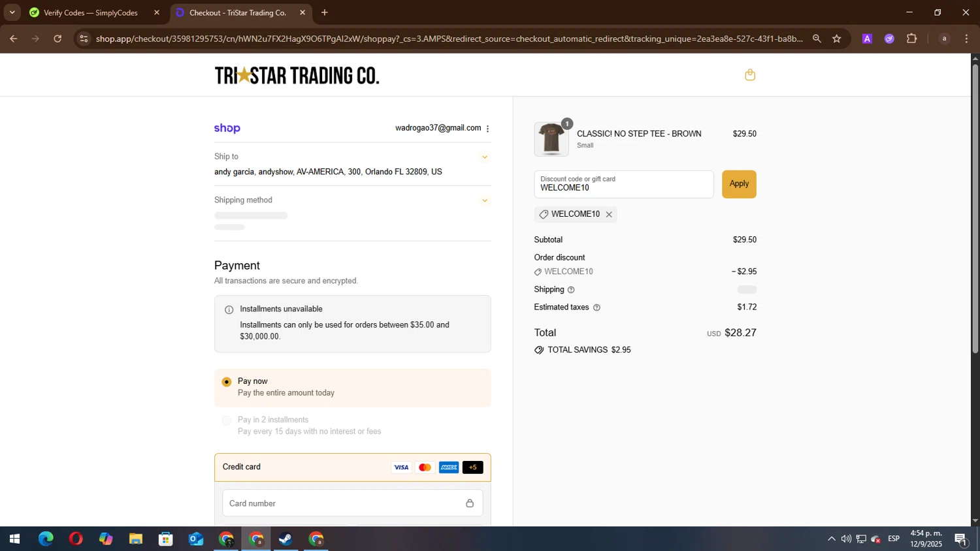Close the Checkout tab
This screenshot has width=980, height=551.
coord(302,12)
